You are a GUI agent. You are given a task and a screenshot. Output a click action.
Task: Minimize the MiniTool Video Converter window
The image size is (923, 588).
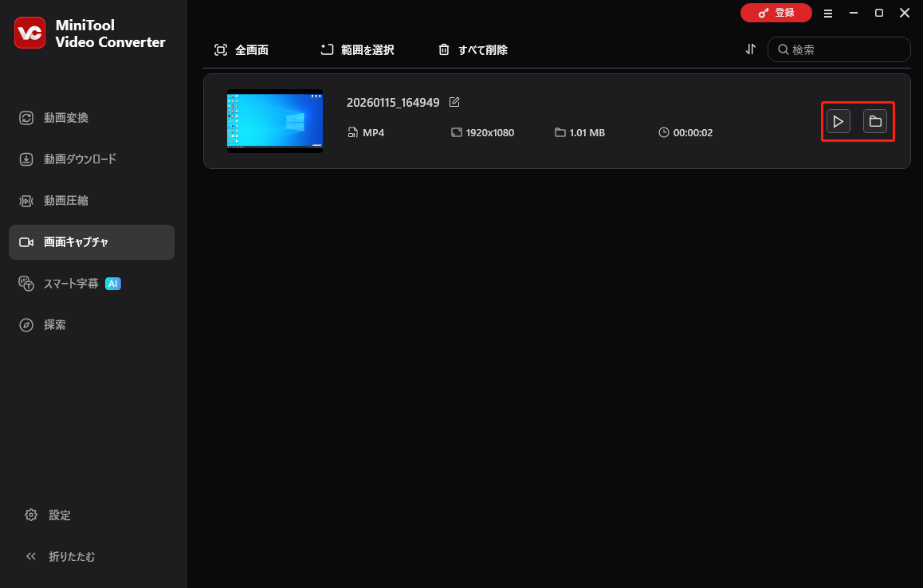tap(853, 13)
